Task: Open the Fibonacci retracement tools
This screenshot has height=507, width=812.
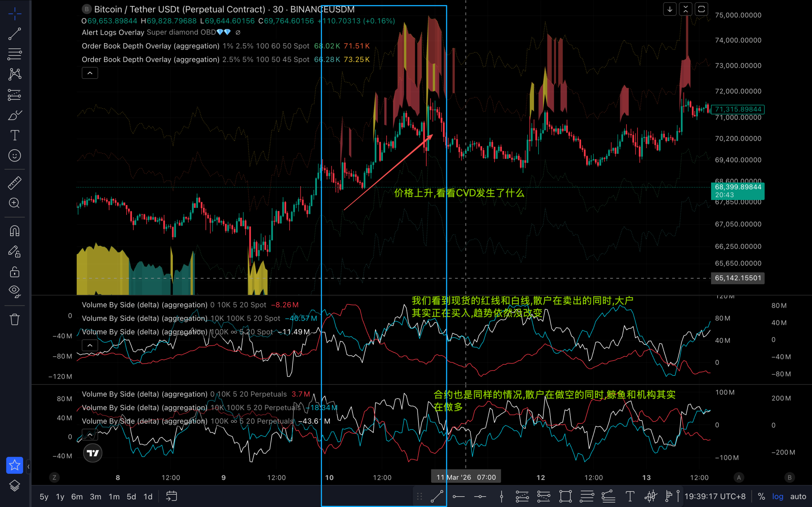Action: pyautogui.click(x=14, y=54)
